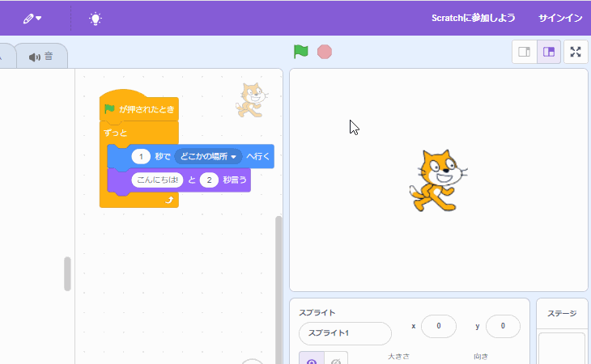Image resolution: width=591 pixels, height=364 pixels.
Task: Open the tutorials lightbulb icon
Action: pyautogui.click(x=96, y=18)
